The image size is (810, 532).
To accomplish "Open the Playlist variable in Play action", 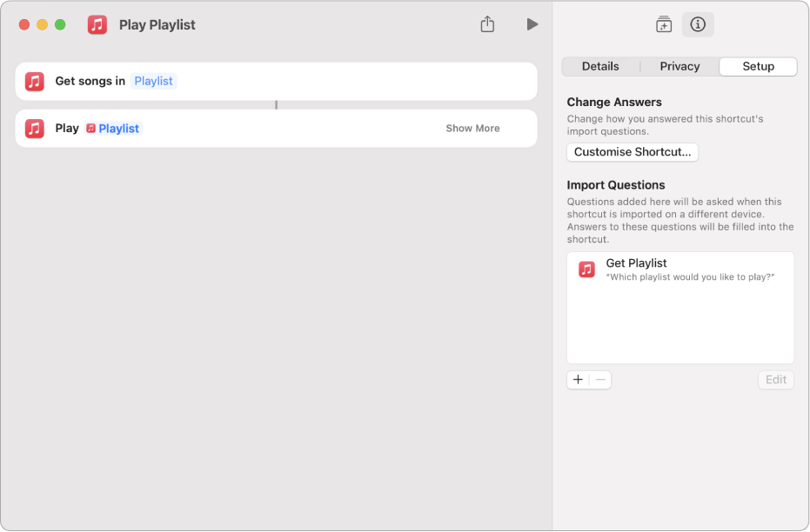I will [113, 129].
